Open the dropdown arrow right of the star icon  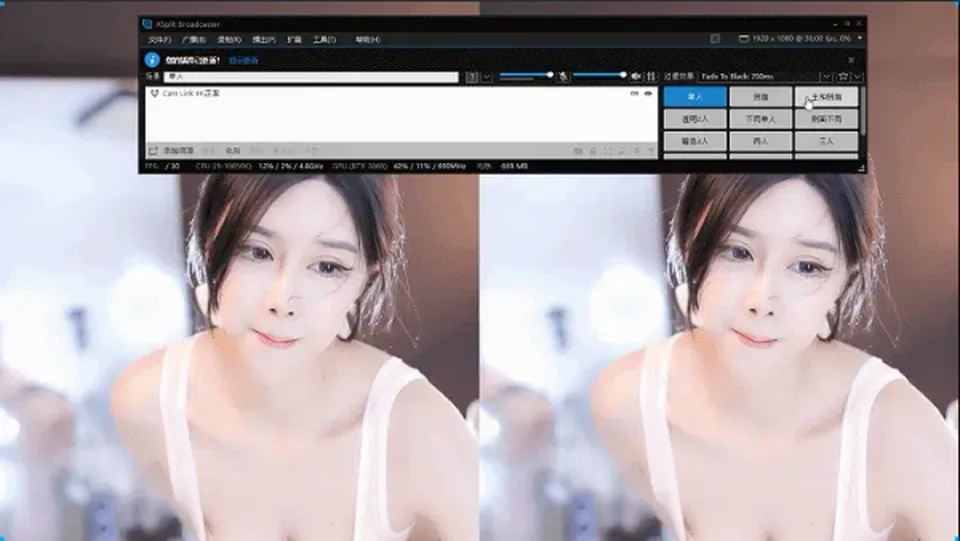857,76
